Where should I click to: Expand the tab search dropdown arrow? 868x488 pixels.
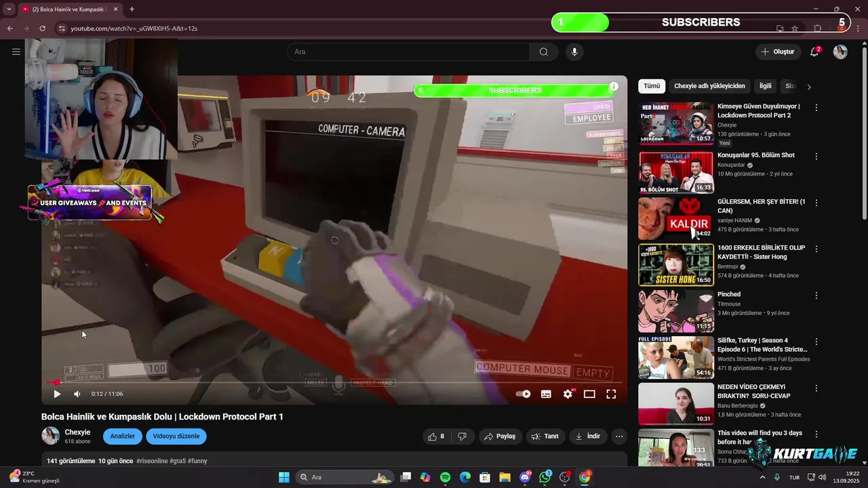pos(9,9)
